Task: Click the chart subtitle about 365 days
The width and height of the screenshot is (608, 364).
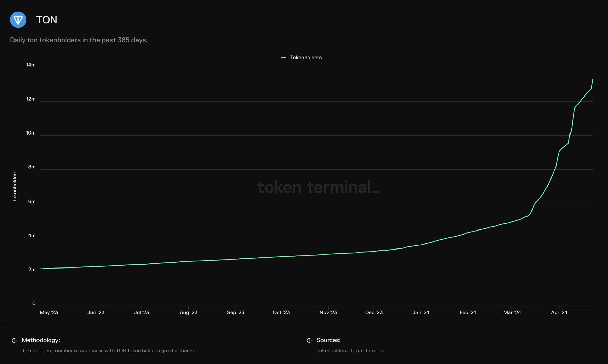Action: coord(79,40)
